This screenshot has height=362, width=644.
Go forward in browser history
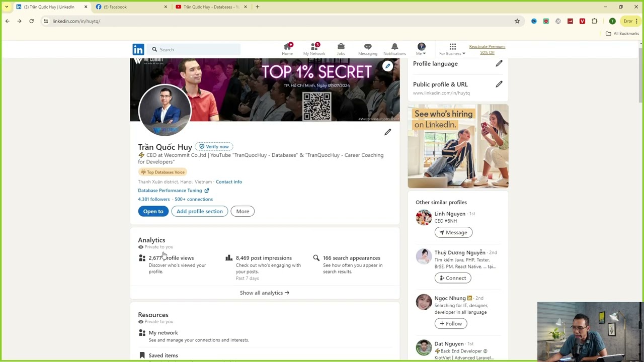[x=19, y=21]
